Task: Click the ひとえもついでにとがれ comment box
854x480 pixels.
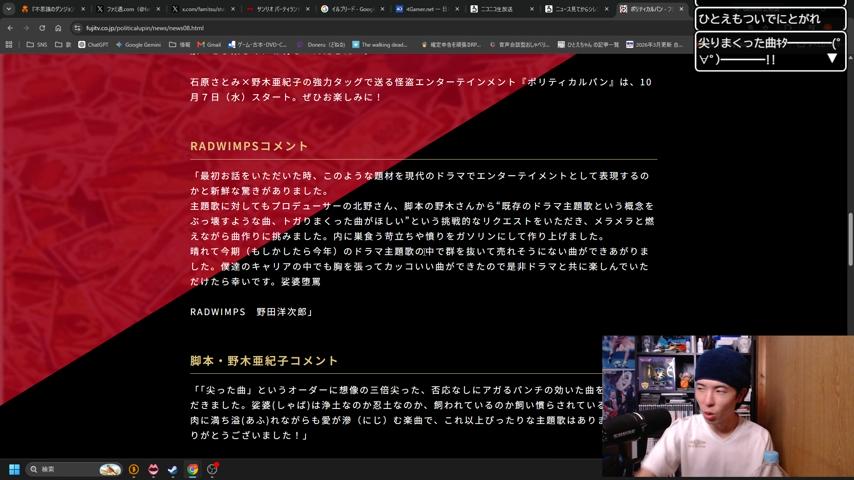Action: point(770,19)
